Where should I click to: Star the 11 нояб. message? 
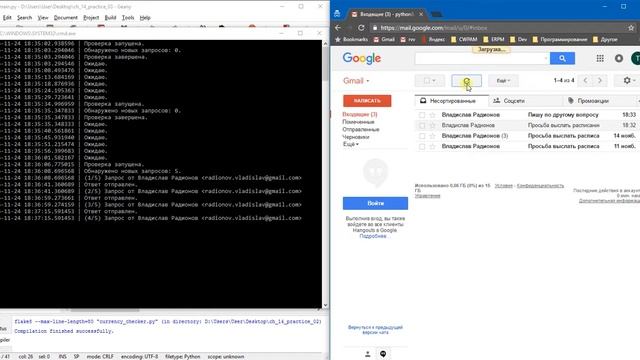pyautogui.click(x=433, y=147)
